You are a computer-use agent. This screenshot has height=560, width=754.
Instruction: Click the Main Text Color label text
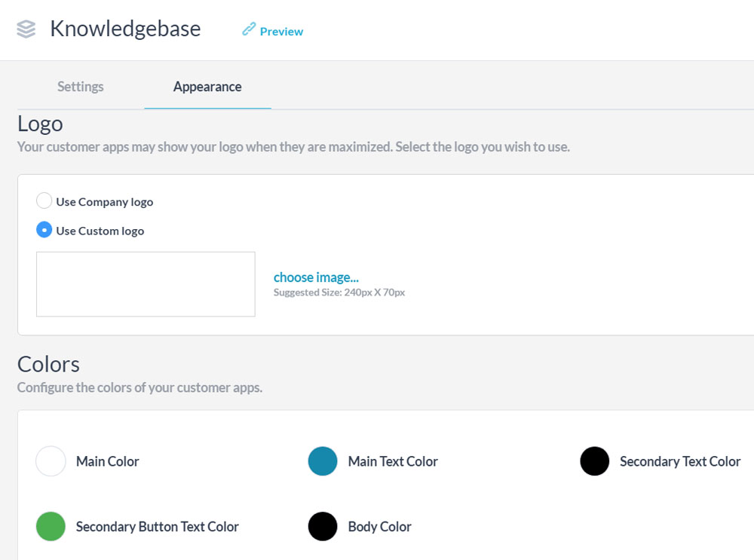click(x=393, y=461)
